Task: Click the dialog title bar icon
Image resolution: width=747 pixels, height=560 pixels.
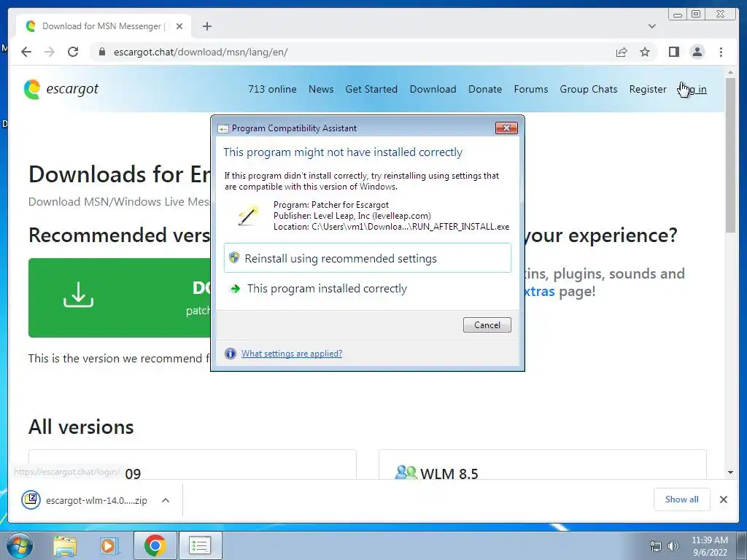Action: click(x=223, y=128)
